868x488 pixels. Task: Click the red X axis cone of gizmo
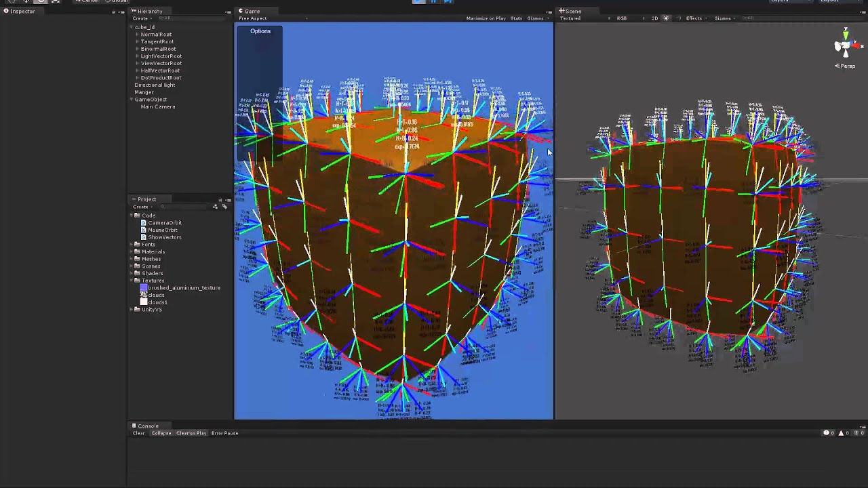pyautogui.click(x=856, y=46)
